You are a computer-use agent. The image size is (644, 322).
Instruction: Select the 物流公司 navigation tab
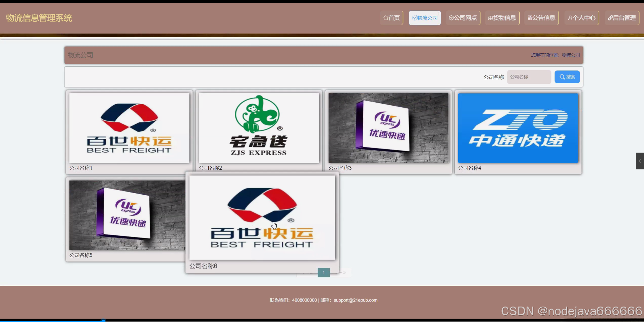pyautogui.click(x=425, y=18)
